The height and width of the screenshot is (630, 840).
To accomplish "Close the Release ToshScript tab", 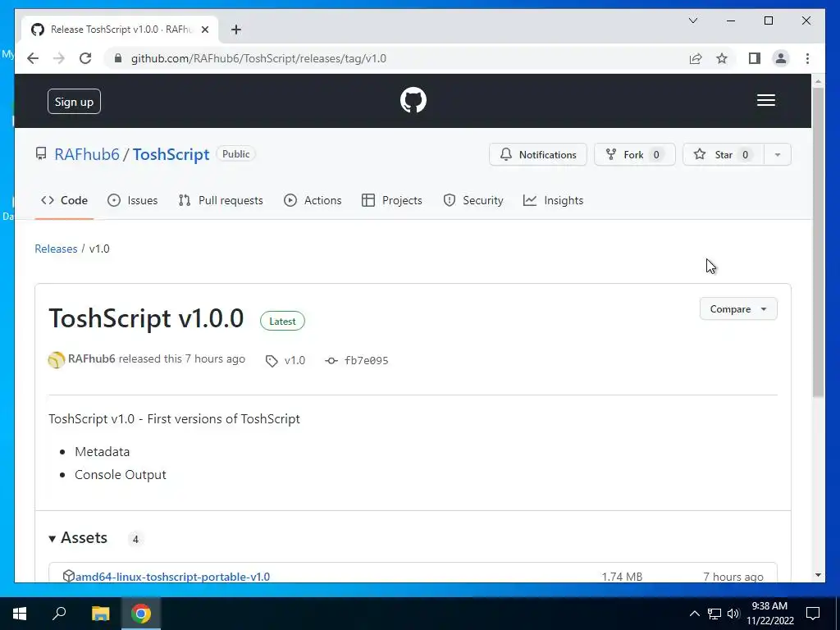I will pos(204,30).
